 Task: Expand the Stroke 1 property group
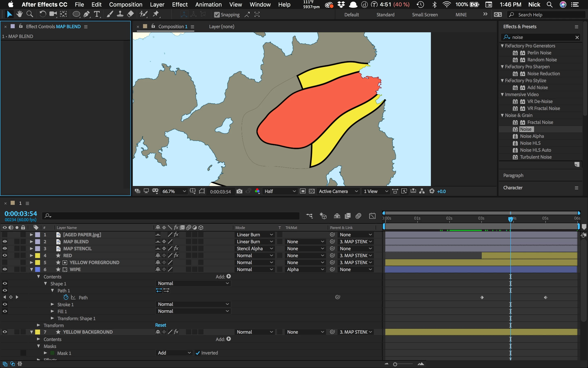[x=52, y=304]
